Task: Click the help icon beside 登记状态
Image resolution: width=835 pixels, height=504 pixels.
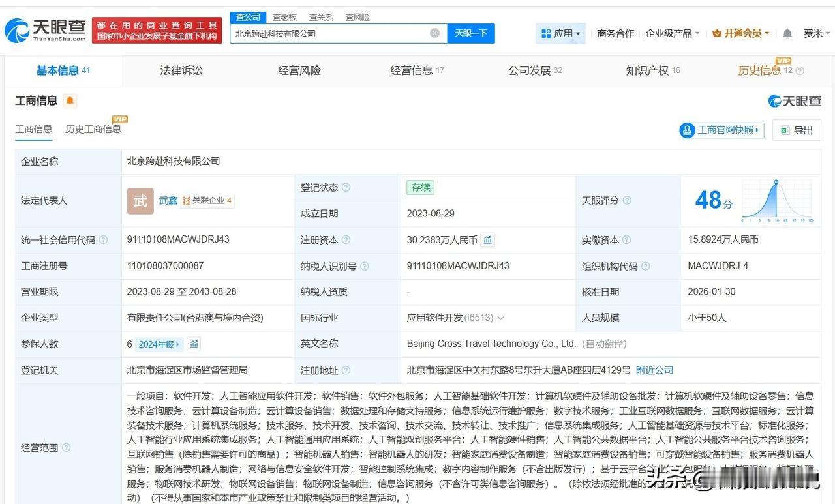Action: pos(346,188)
